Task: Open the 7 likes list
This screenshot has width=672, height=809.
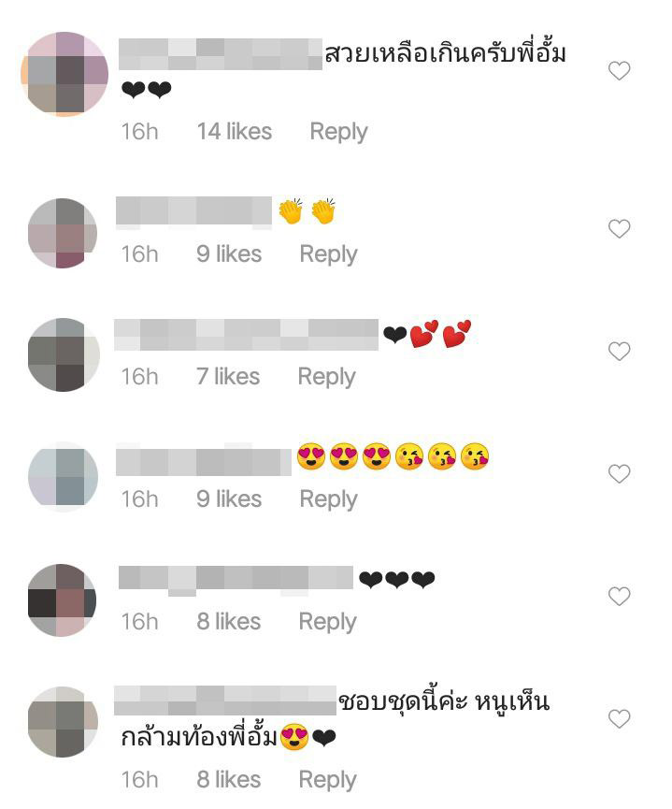Action: pos(228,376)
